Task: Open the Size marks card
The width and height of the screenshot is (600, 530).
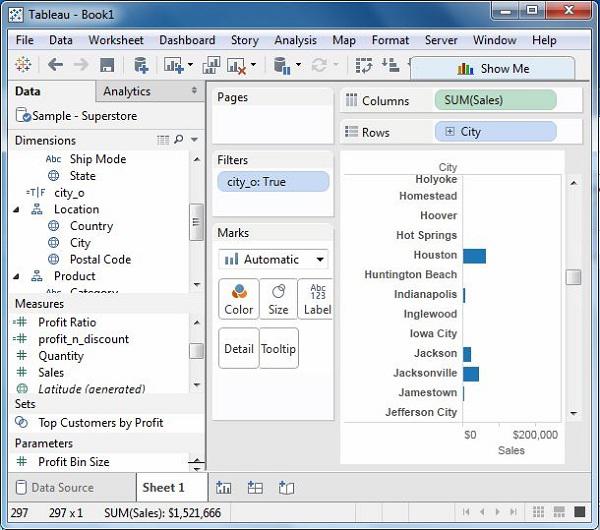Action: (x=278, y=299)
